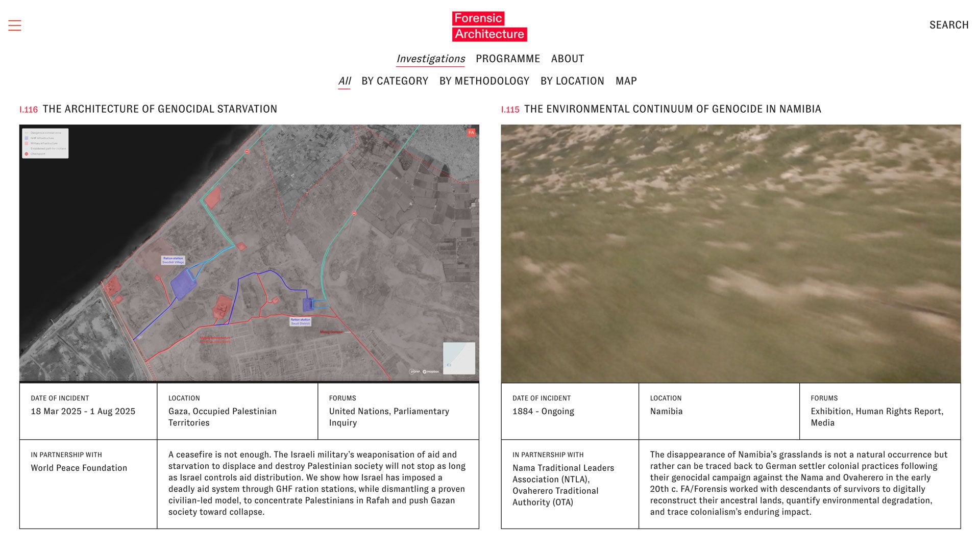Click the Ration station Swedish Village label
This screenshot has width=980, height=555.
[173, 260]
